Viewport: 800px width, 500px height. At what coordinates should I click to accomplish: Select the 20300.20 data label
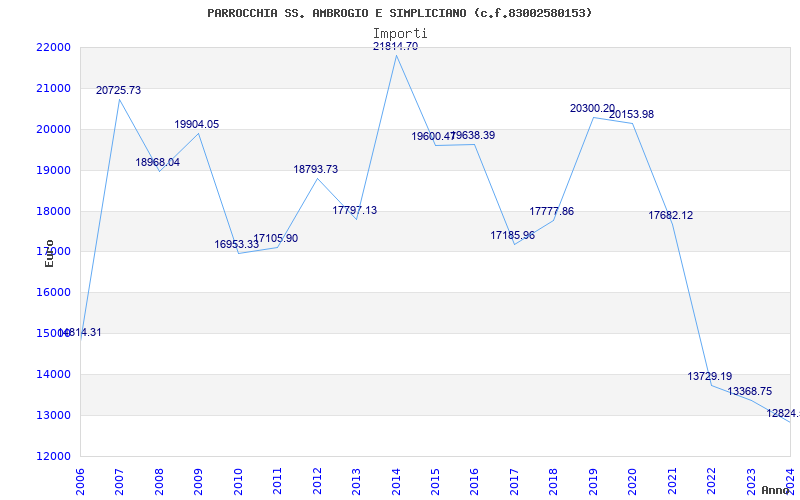[x=592, y=108]
